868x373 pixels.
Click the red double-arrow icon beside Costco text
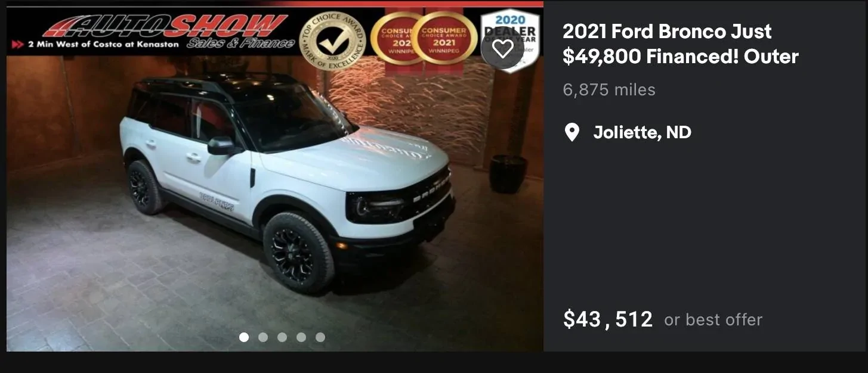point(18,45)
